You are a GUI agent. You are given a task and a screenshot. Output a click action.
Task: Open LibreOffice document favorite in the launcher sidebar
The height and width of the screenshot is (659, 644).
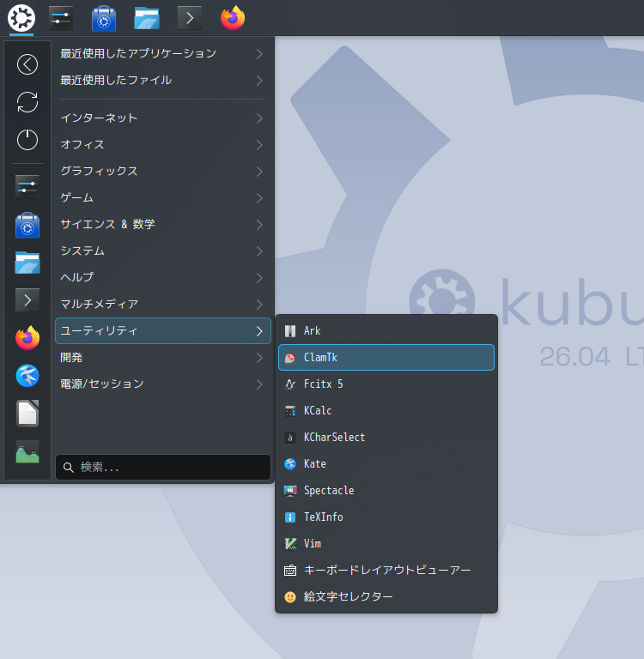coord(27,414)
